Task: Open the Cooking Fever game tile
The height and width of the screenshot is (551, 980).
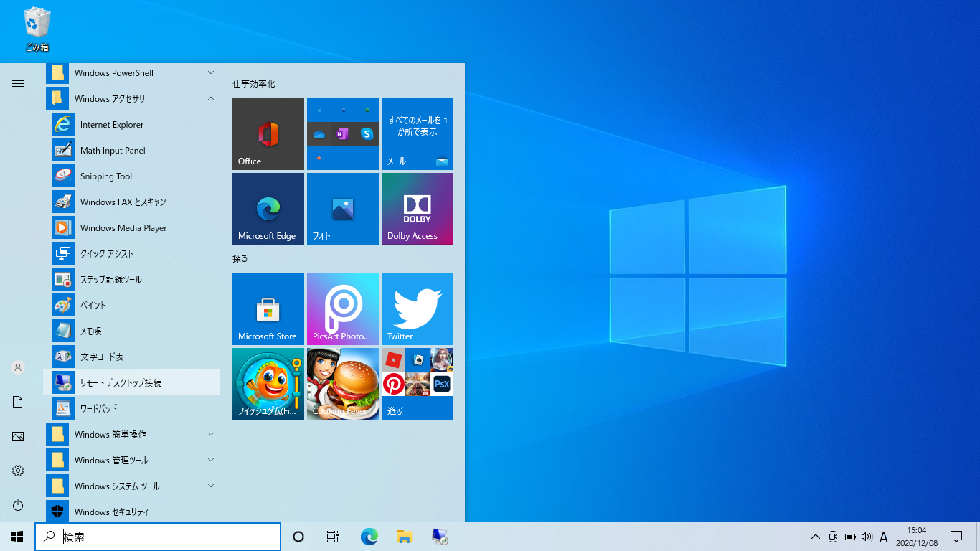Action: (343, 384)
